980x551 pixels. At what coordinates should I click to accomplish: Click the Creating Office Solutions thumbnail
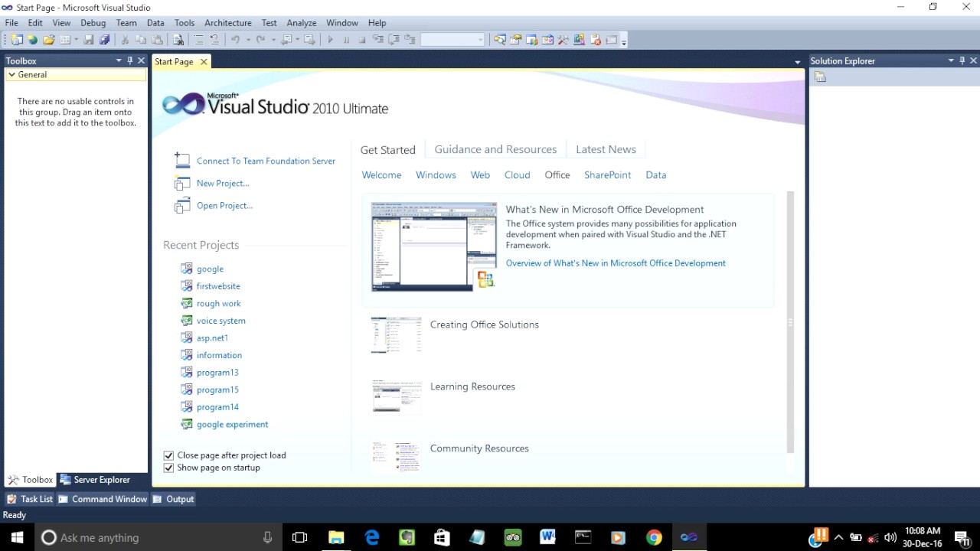pos(397,334)
